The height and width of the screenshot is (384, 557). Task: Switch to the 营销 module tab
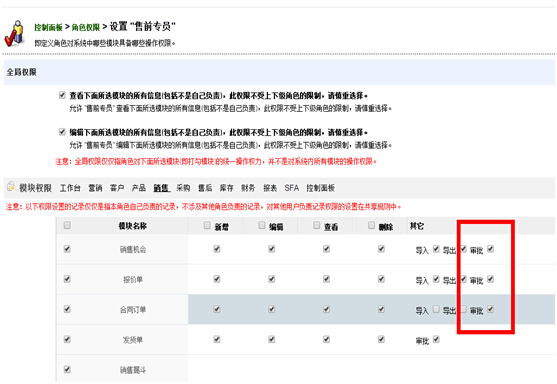pos(95,188)
